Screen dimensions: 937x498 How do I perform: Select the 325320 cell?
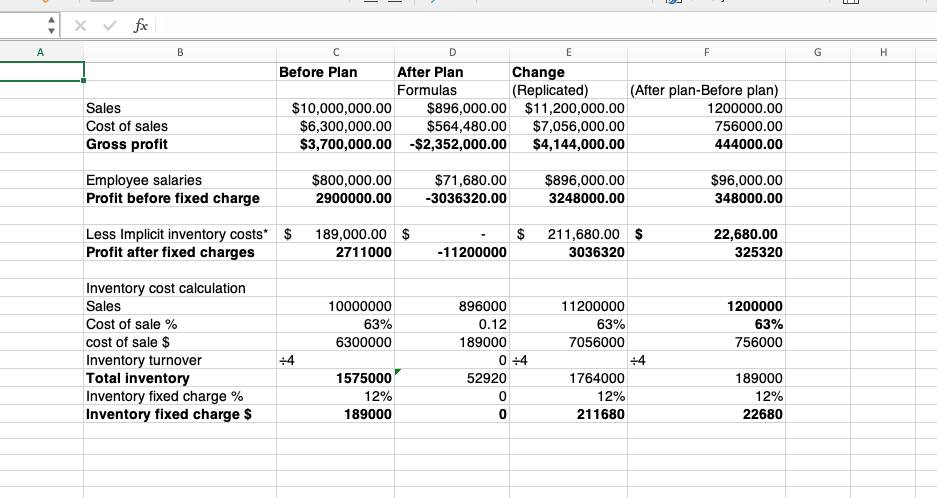[x=706, y=252]
